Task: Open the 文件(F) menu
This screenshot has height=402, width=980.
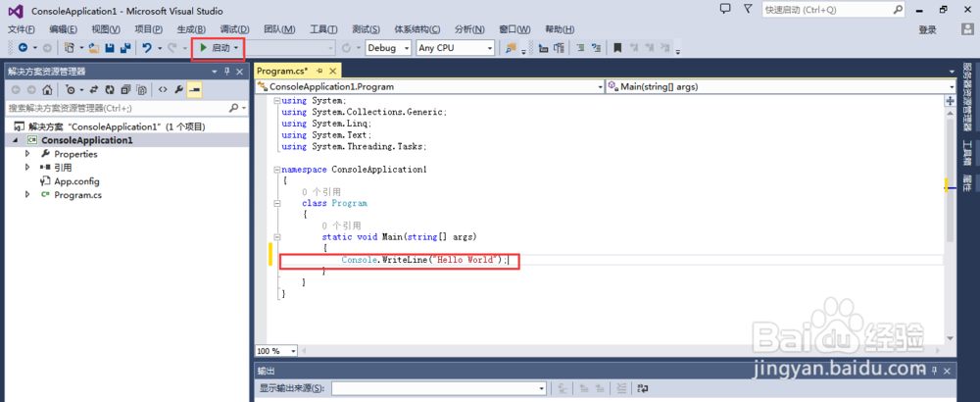Action: (x=22, y=29)
